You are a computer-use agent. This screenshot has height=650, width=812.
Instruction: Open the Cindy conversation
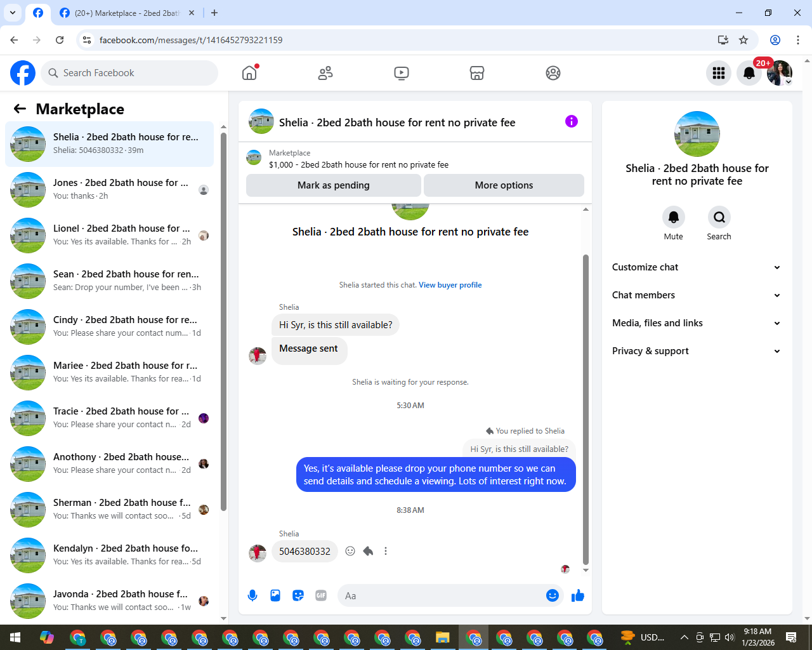pyautogui.click(x=109, y=327)
